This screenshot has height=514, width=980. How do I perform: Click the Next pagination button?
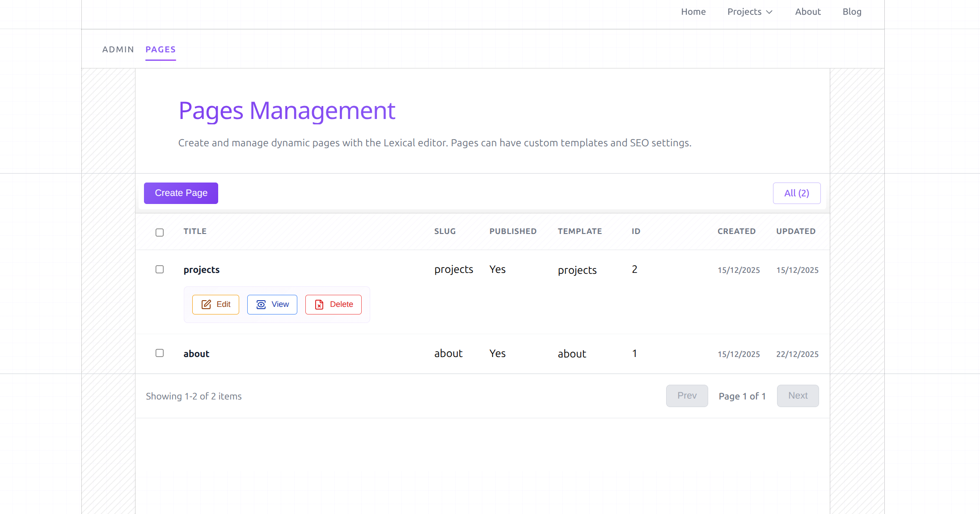tap(798, 395)
